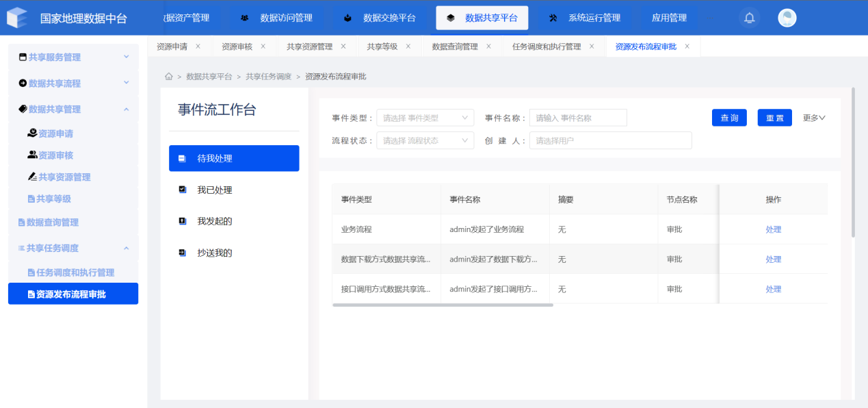Open the 事件类型 dropdown
The width and height of the screenshot is (868, 408).
click(x=425, y=118)
